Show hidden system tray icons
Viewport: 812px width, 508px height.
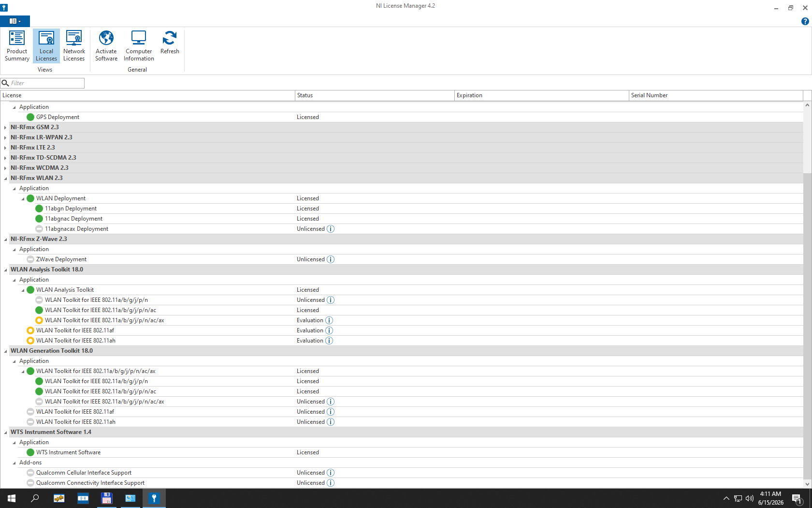pyautogui.click(x=726, y=498)
